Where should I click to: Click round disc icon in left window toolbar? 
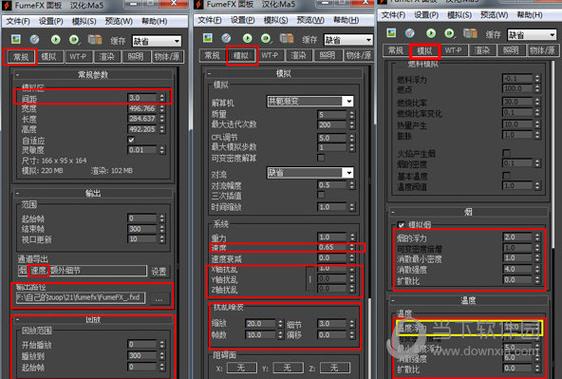(x=34, y=39)
